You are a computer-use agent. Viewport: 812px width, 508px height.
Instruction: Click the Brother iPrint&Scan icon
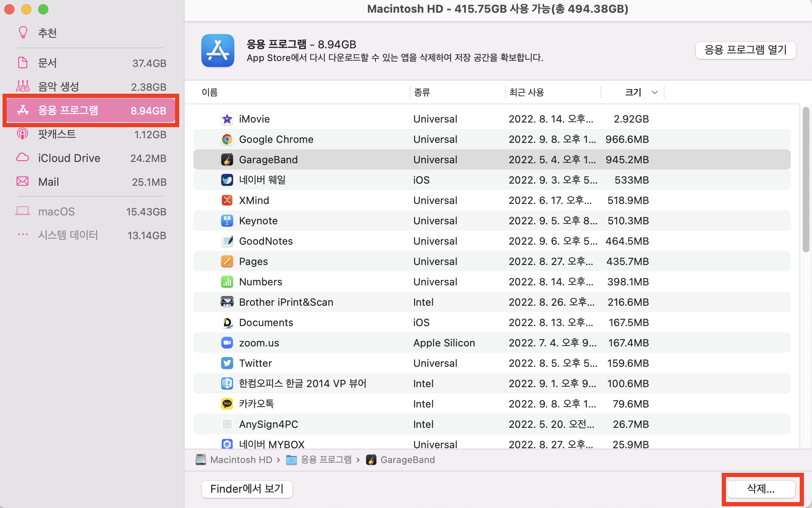(227, 302)
